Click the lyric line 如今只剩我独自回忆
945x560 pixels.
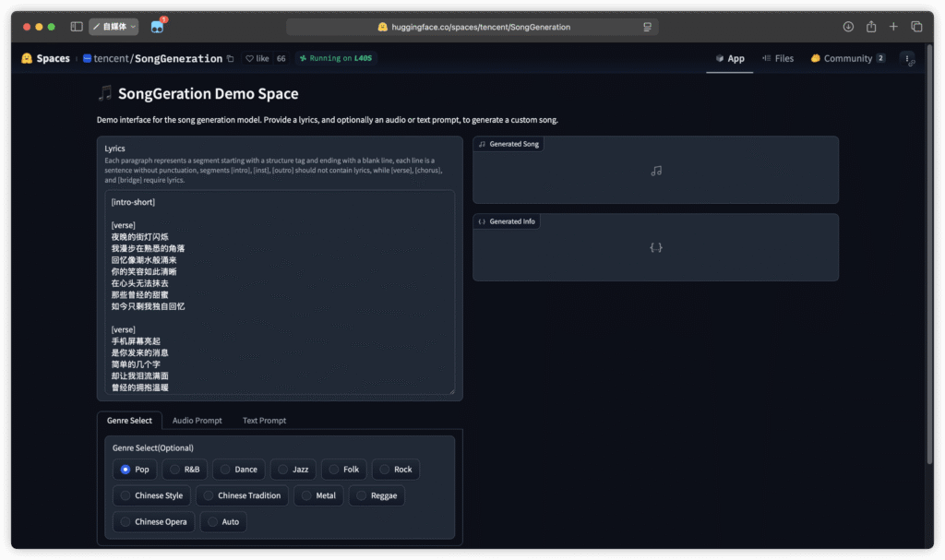pyautogui.click(x=148, y=306)
